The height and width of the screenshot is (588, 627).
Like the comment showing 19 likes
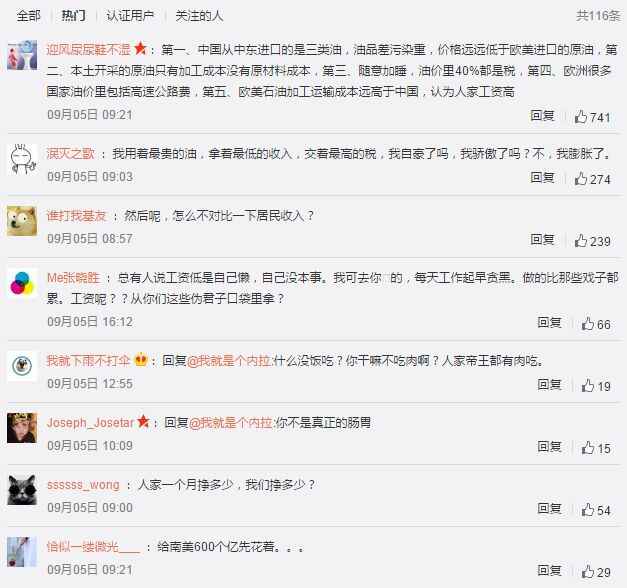pyautogui.click(x=588, y=385)
